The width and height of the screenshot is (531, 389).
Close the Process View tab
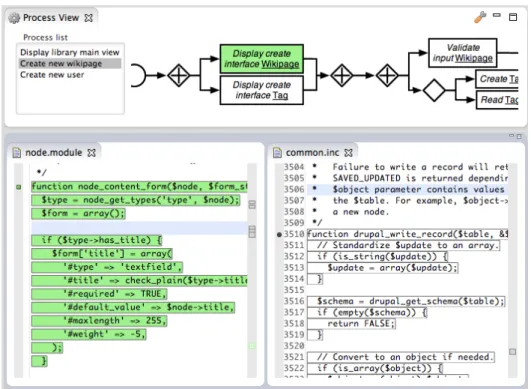tap(89, 18)
